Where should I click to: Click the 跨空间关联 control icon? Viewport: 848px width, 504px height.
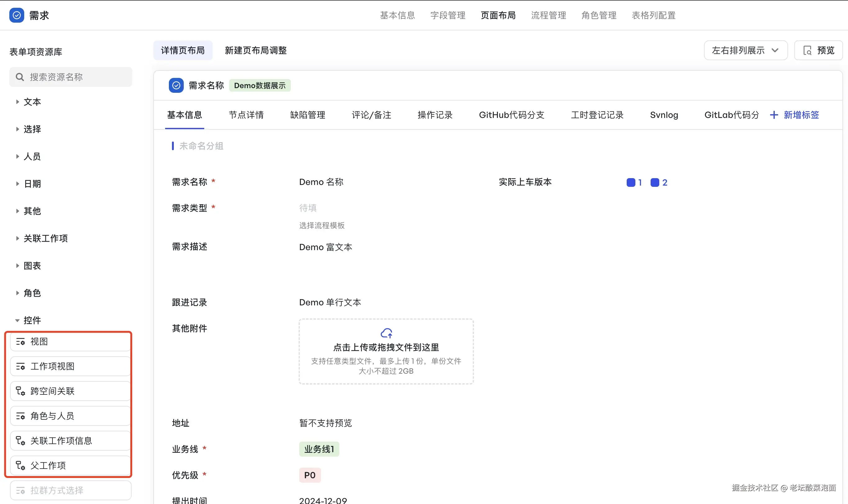[20, 391]
